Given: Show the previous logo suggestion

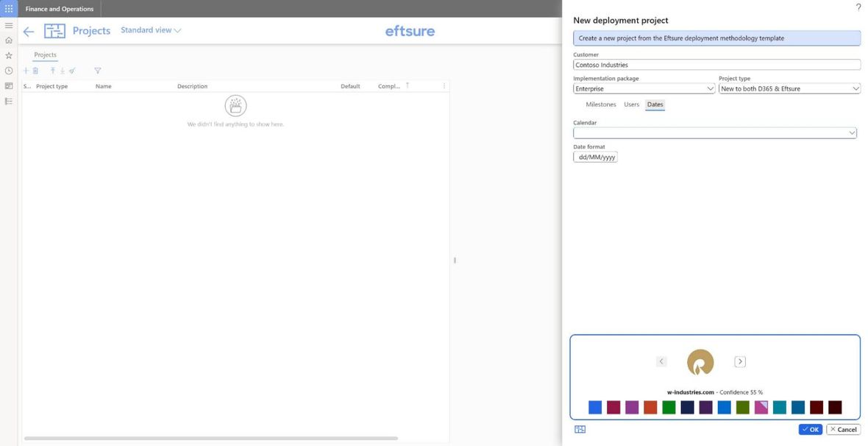Looking at the screenshot, I should (x=661, y=362).
